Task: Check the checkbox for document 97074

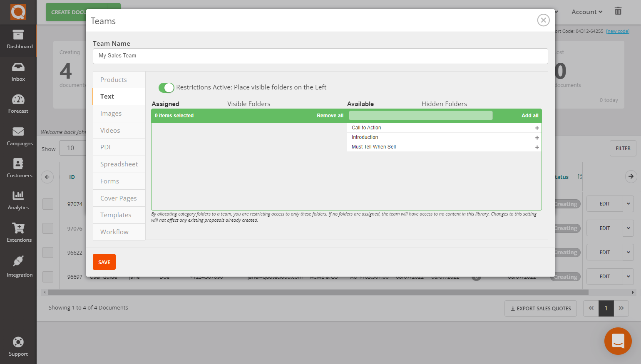Action: click(48, 204)
